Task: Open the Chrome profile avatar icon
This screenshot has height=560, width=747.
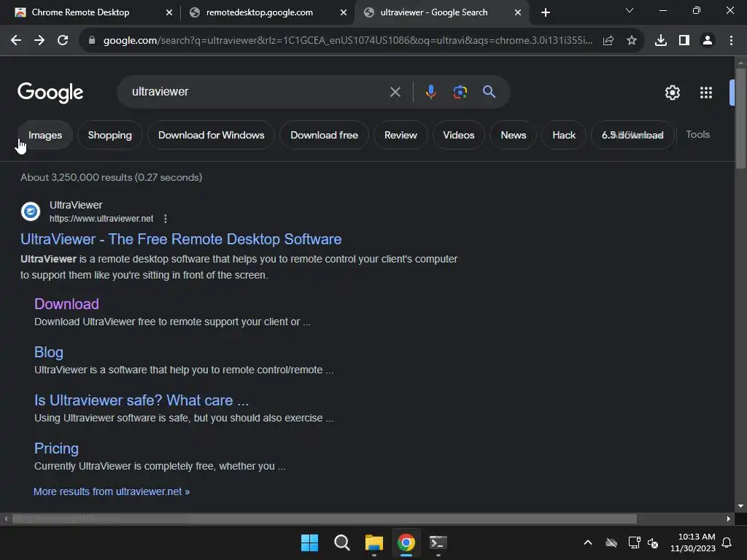Action: click(708, 41)
